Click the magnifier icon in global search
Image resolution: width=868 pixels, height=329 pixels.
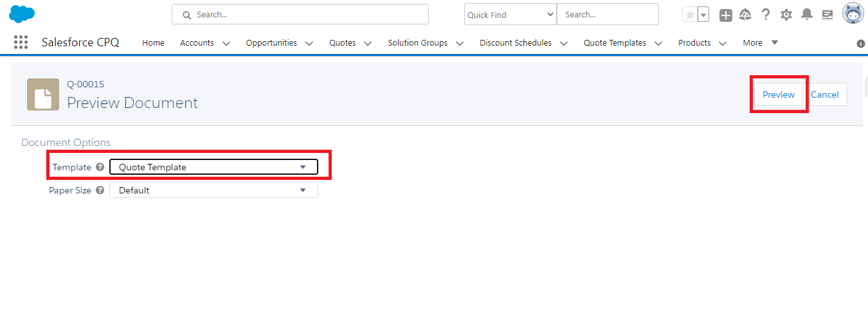(x=187, y=15)
